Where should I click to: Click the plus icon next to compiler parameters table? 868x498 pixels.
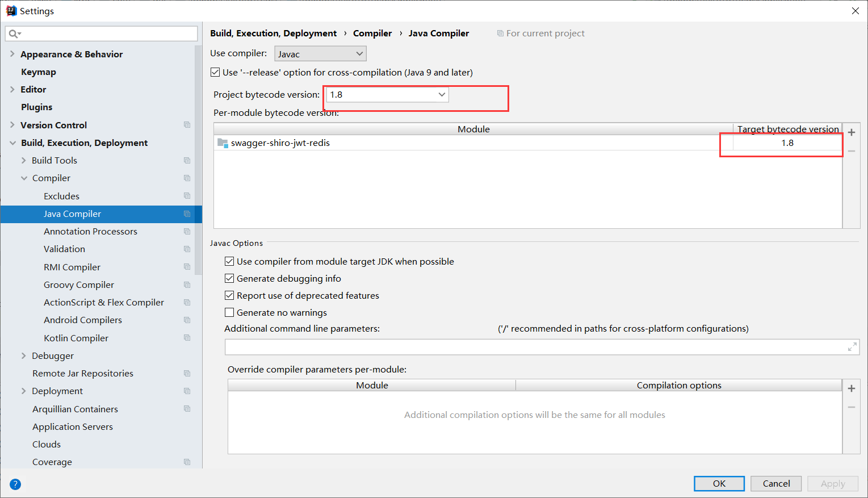852,388
